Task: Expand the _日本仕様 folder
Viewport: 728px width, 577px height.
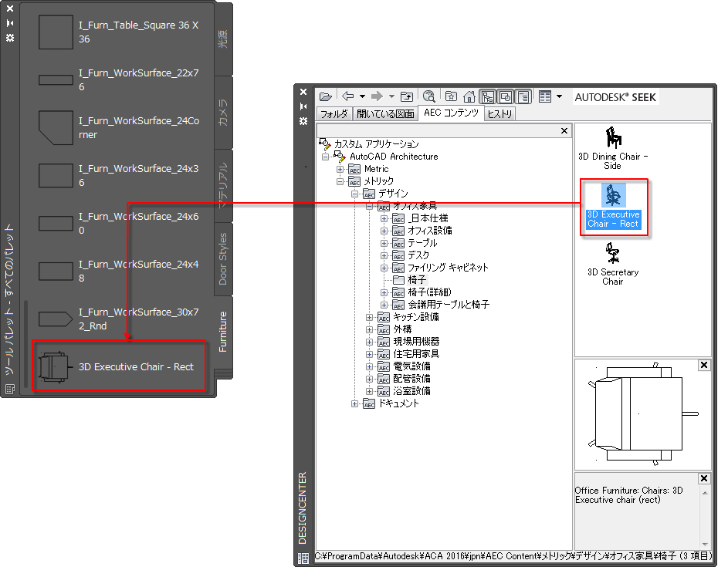Action: [x=384, y=218]
